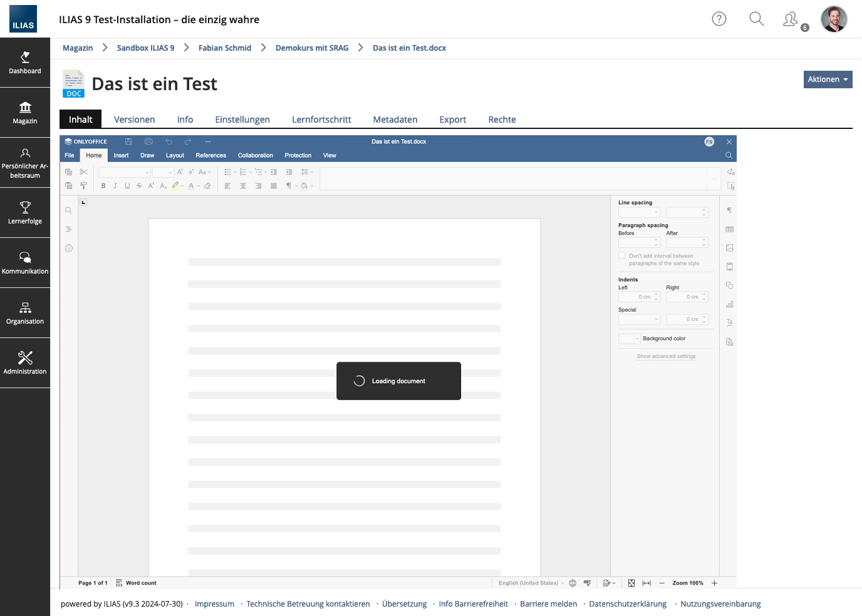Open Lernerfolge in the ILIAS sidebar
Viewport: 862px width, 616px height.
click(x=25, y=213)
